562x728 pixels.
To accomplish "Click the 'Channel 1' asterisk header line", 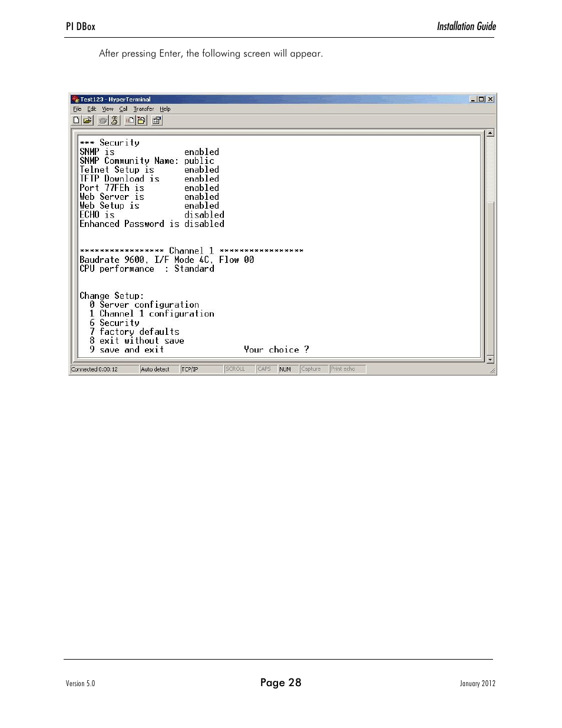I will point(191,251).
